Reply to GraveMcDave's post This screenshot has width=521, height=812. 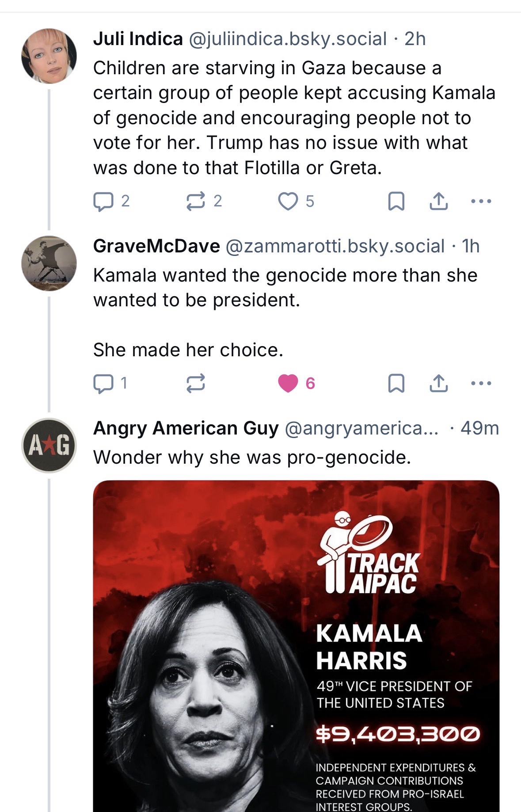tap(103, 383)
